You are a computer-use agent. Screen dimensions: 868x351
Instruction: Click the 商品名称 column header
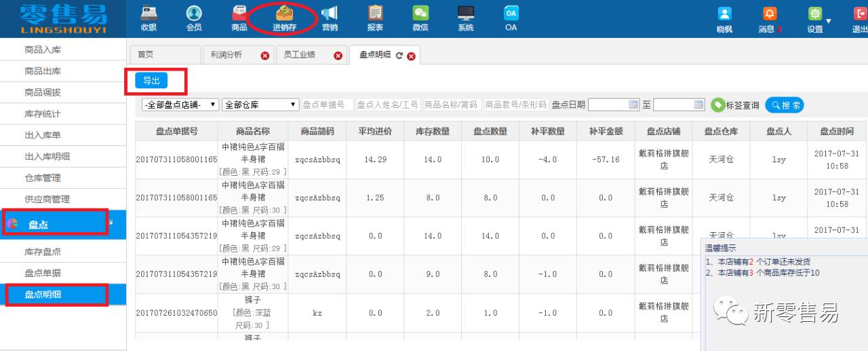pos(253,131)
